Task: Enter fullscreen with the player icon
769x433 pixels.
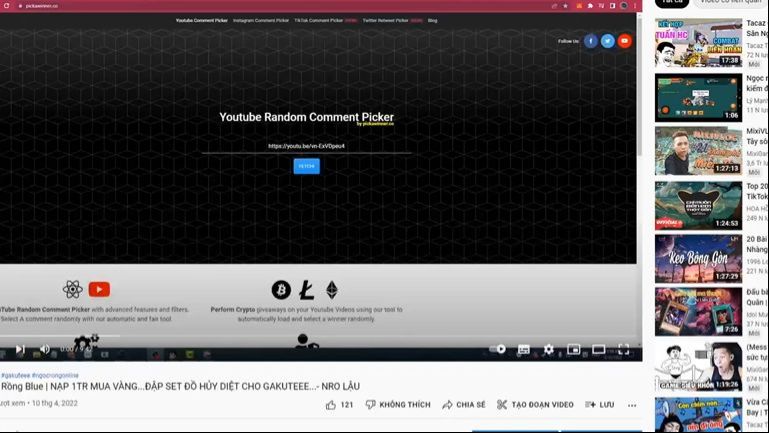Action: pyautogui.click(x=623, y=349)
